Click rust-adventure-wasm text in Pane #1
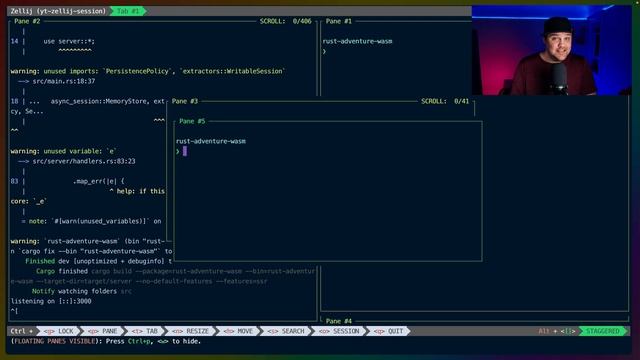 pyautogui.click(x=357, y=41)
